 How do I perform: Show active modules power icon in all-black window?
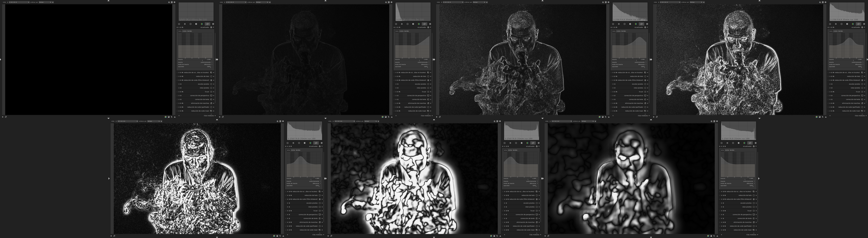point(179,24)
